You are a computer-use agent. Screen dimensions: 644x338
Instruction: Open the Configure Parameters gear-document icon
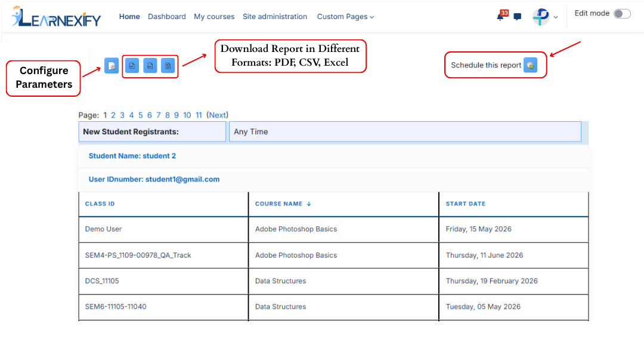[112, 65]
